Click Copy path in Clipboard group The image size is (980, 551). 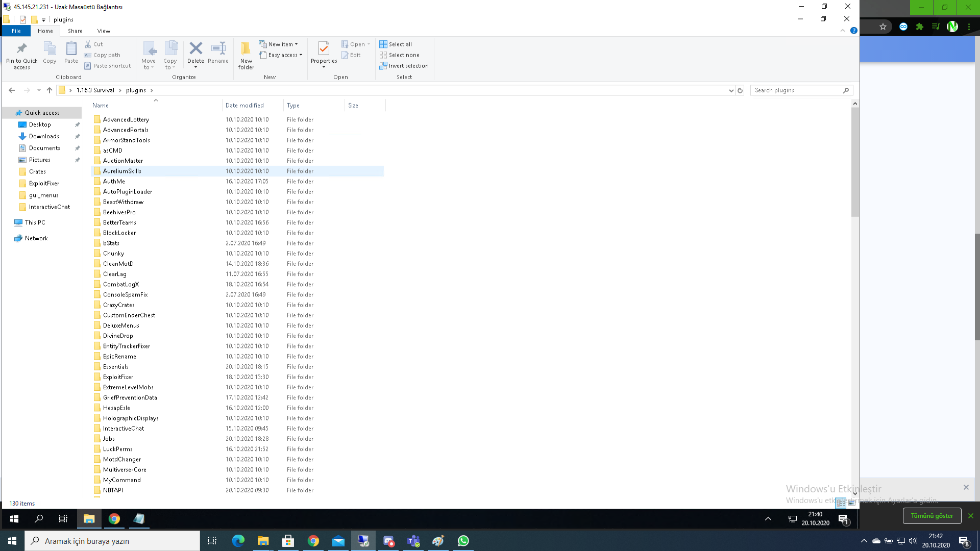coord(103,55)
